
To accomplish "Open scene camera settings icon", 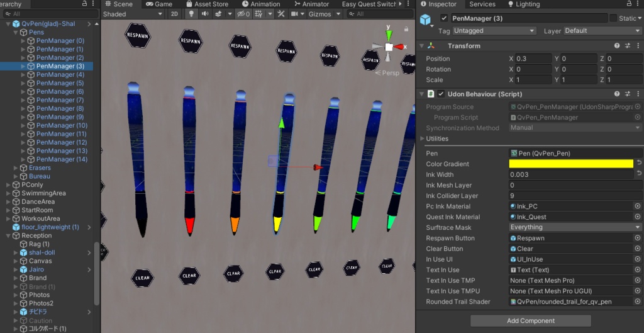I will pos(294,14).
